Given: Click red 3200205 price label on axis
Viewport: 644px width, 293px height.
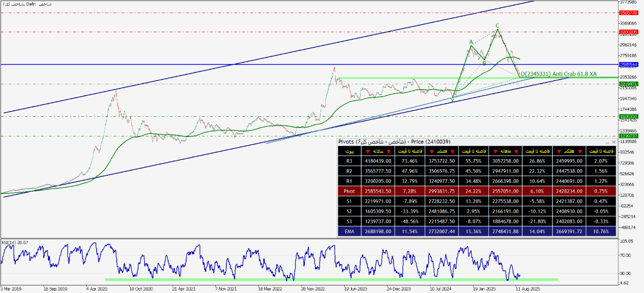Looking at the screenshot, I should coord(629,32).
